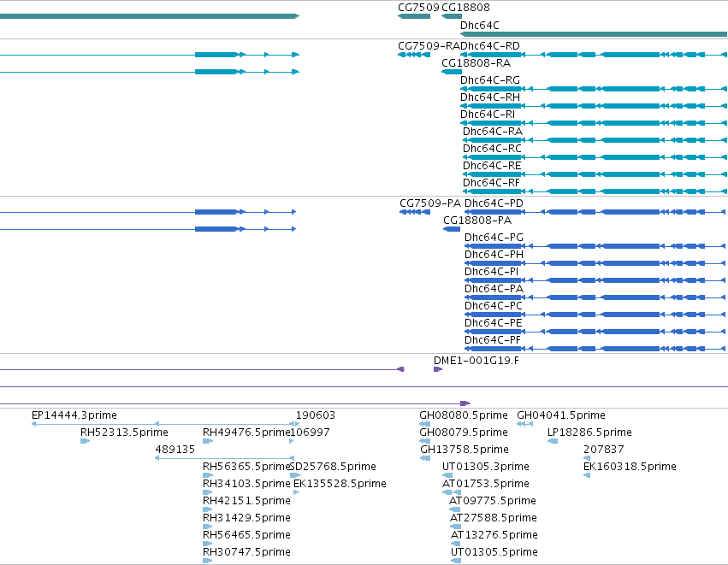Click the Dhc64C-RD transcript label
Viewport: 728px width, 565px height.
tap(490, 46)
